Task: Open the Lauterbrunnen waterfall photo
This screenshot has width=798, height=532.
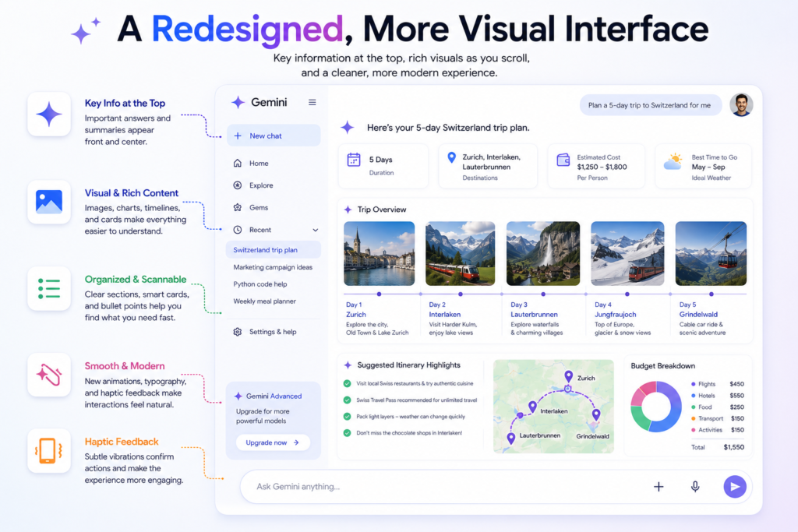Action: point(543,253)
